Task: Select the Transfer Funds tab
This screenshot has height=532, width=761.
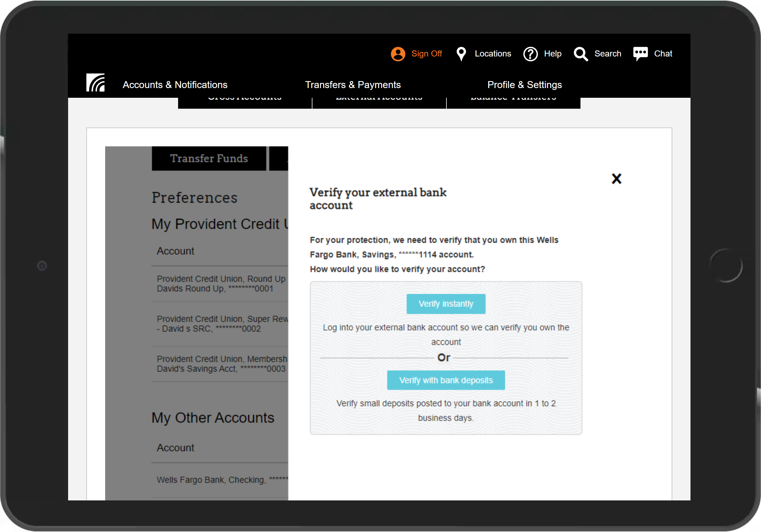Action: pos(209,158)
